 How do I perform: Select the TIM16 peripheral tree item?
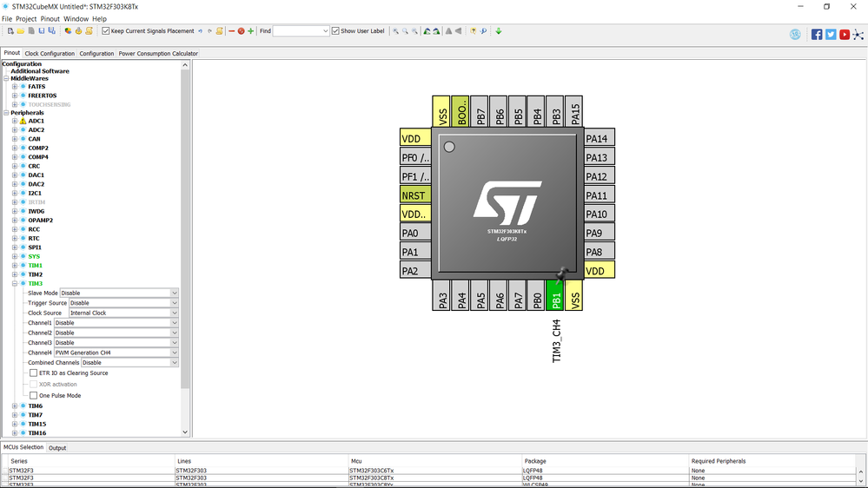pyautogui.click(x=37, y=432)
